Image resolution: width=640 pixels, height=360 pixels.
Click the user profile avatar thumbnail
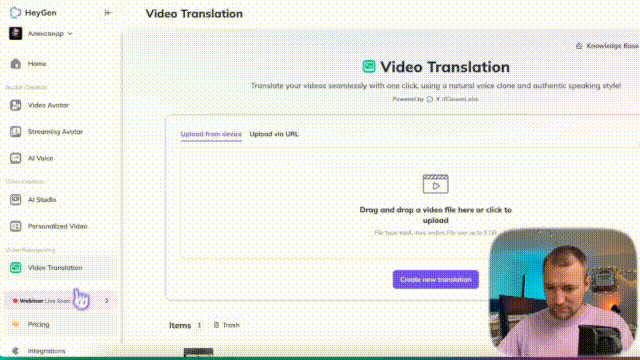16,33
